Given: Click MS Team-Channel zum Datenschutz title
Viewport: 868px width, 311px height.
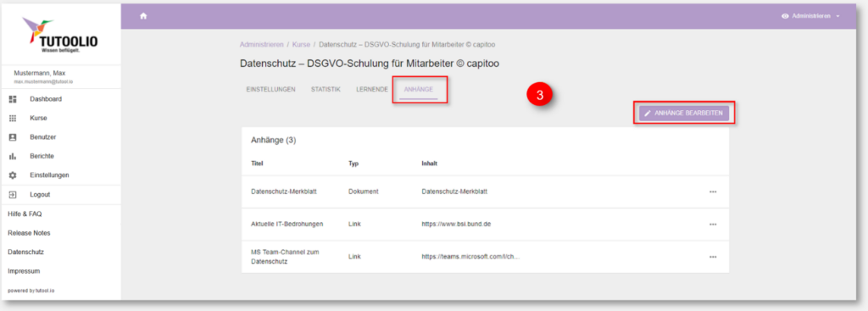Looking at the screenshot, I should [285, 256].
